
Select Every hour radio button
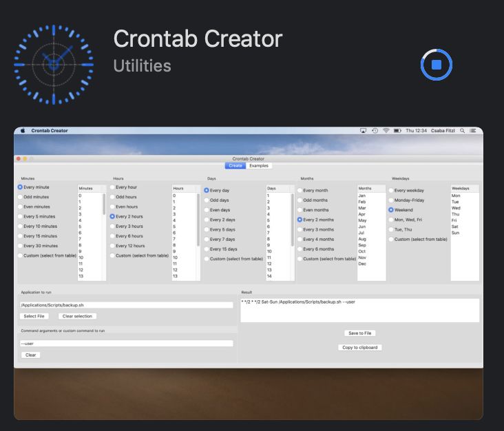pos(112,187)
